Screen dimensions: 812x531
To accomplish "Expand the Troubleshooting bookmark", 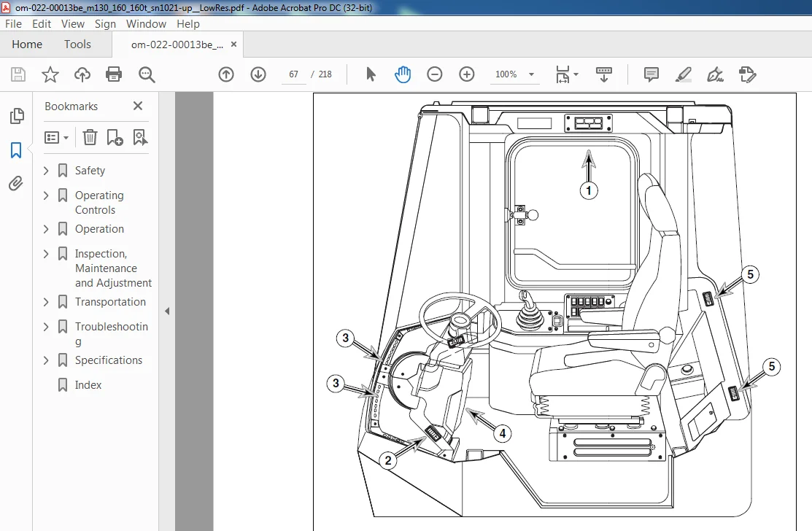I will point(46,327).
